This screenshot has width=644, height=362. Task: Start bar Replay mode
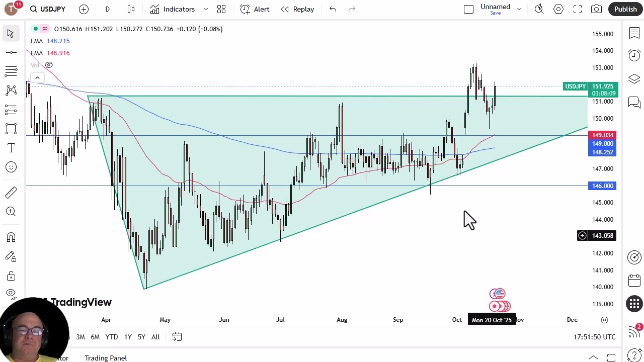[x=297, y=9]
